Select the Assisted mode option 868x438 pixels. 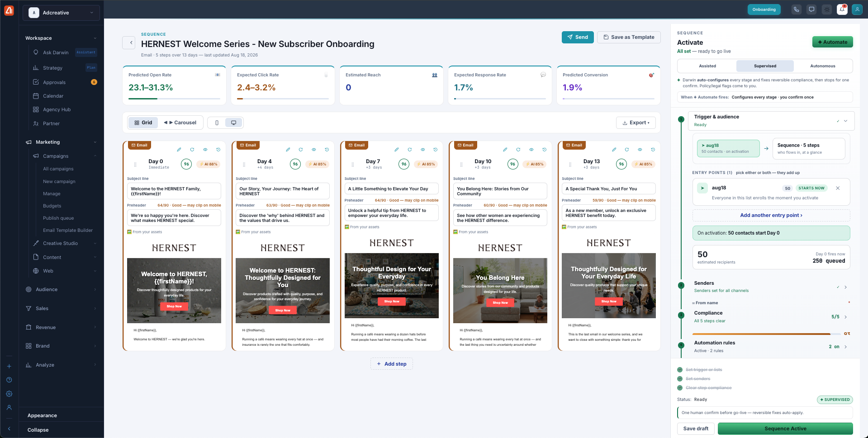point(707,66)
